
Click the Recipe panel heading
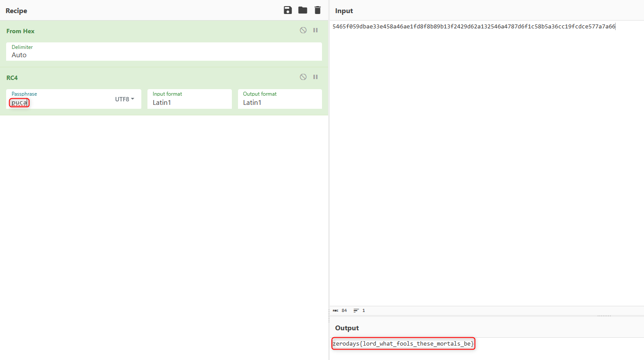(x=16, y=11)
